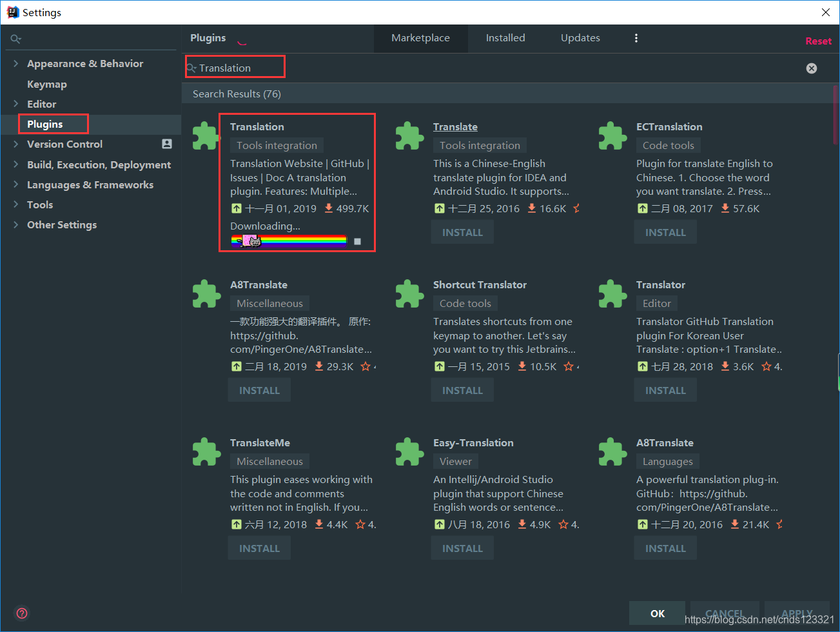The image size is (840, 632).
Task: Expand the Appearance & Behavior section
Action: [x=15, y=63]
